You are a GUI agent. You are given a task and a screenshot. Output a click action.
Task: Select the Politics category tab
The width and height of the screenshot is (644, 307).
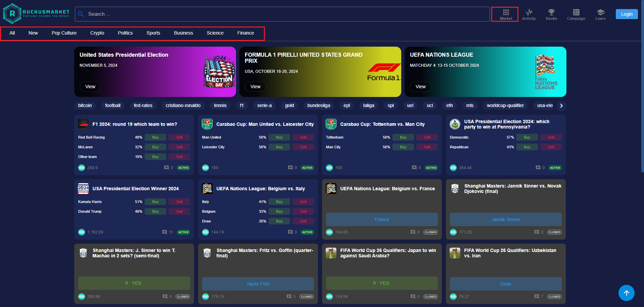(x=125, y=33)
